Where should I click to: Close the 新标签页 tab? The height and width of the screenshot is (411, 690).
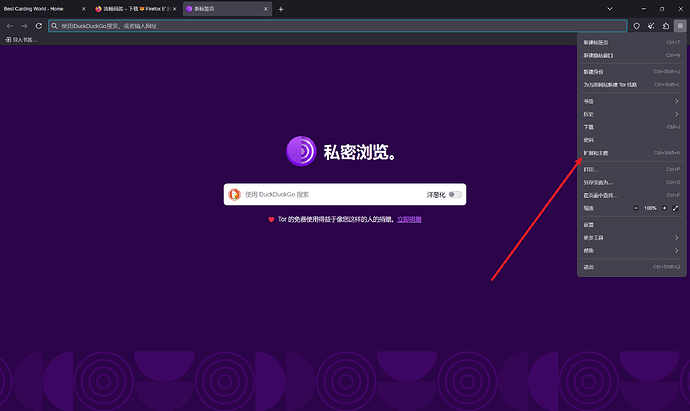266,9
